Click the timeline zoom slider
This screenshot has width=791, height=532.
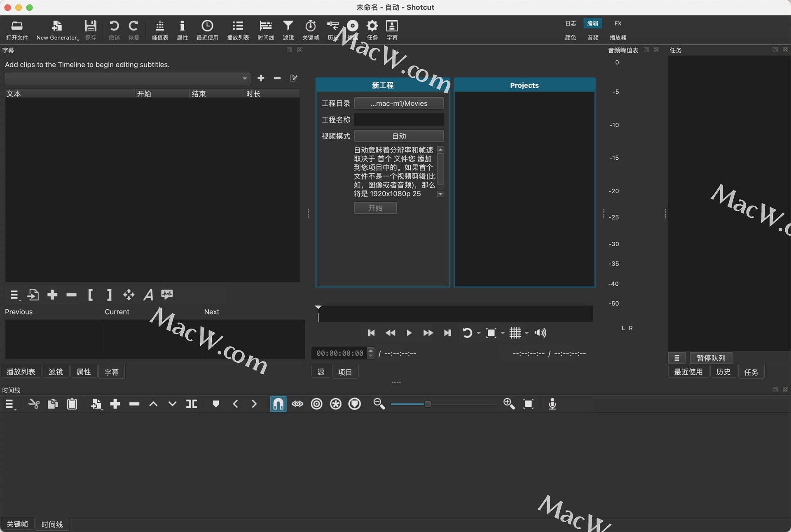[x=444, y=404]
